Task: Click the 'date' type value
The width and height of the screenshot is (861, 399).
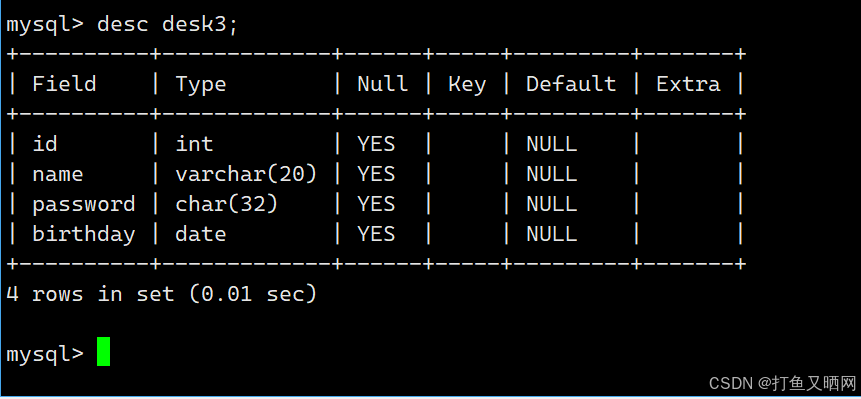Action: (200, 234)
